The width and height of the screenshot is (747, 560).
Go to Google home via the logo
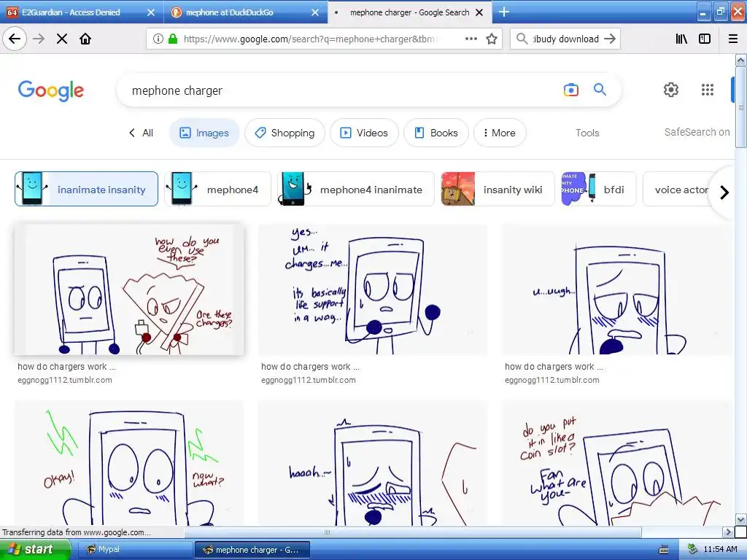coord(51,90)
